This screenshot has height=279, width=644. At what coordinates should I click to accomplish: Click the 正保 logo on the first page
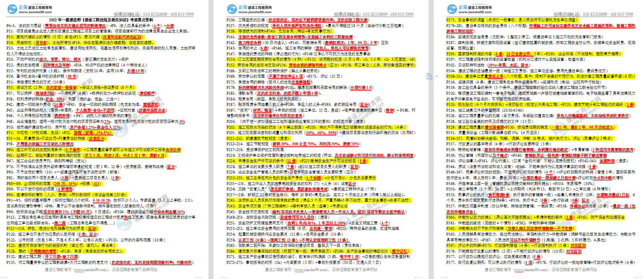coord(30,9)
